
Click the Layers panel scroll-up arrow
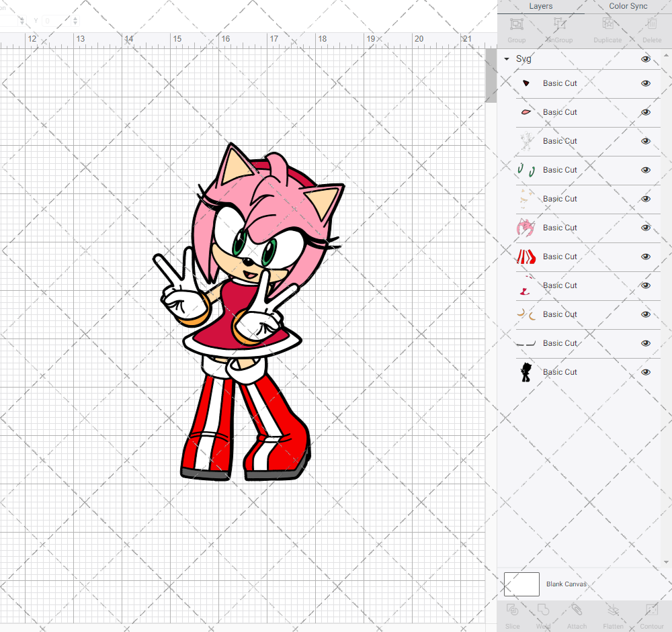pos(665,56)
